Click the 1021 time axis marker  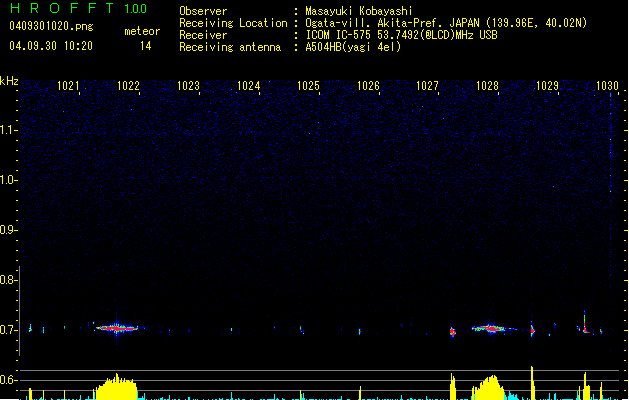pyautogui.click(x=68, y=86)
